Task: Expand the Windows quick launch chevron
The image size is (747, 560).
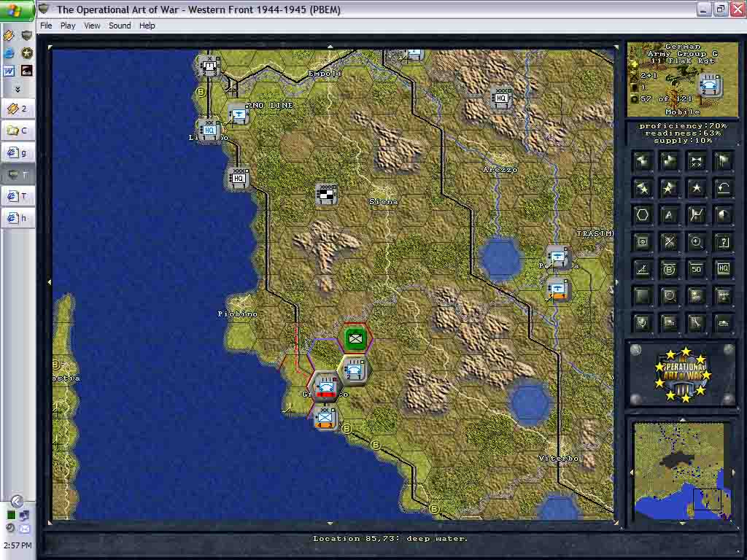Action: point(18,89)
